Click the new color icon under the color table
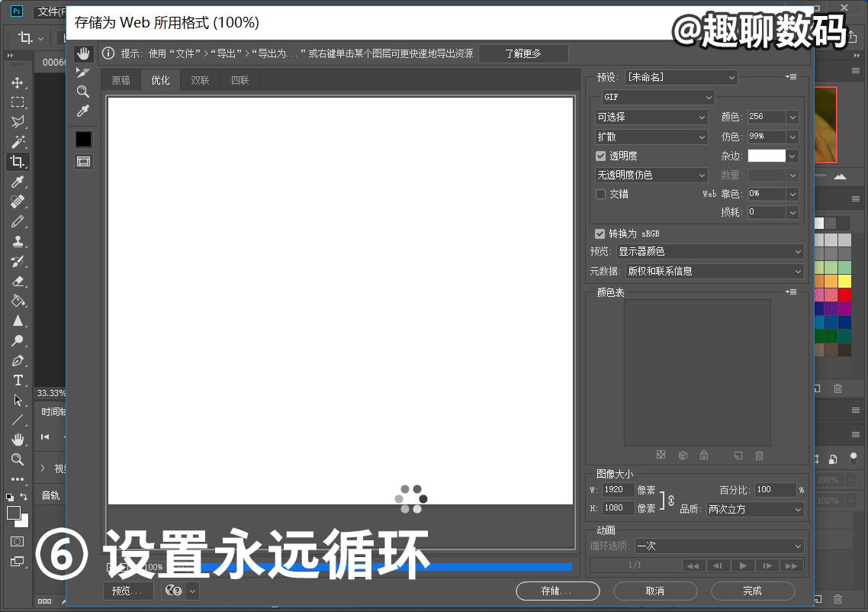 click(737, 455)
